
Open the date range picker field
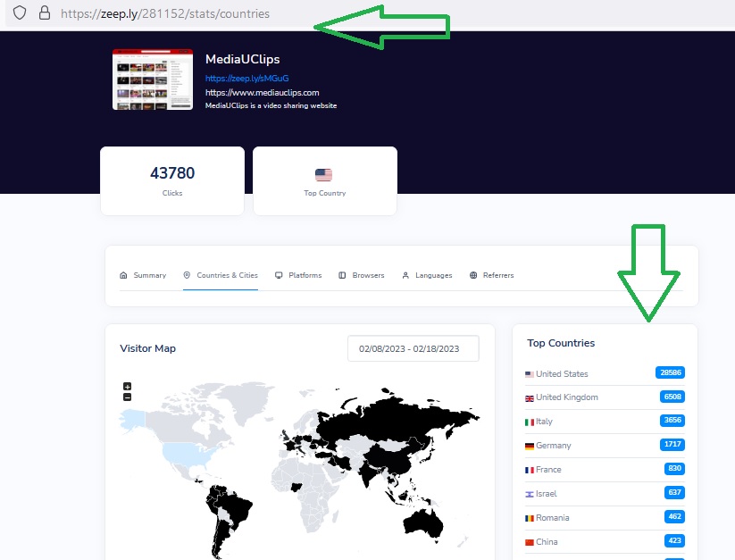pyautogui.click(x=413, y=348)
